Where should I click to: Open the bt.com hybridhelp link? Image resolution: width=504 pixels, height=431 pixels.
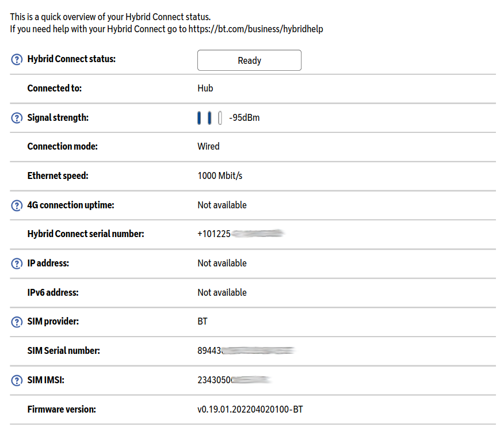255,29
